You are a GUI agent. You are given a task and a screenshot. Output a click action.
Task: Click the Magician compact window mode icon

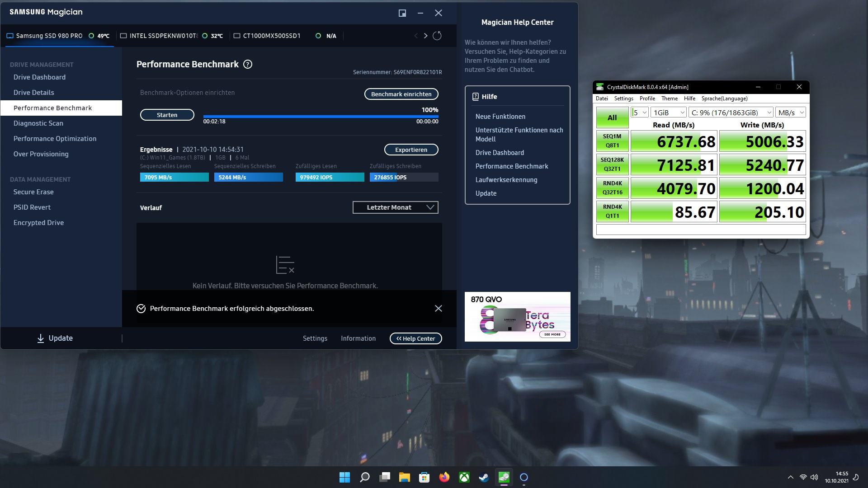click(402, 13)
